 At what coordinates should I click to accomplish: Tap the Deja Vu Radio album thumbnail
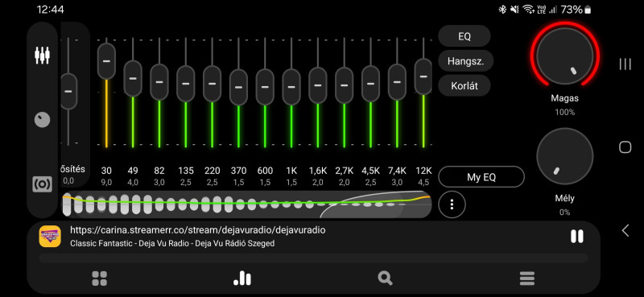(50, 236)
